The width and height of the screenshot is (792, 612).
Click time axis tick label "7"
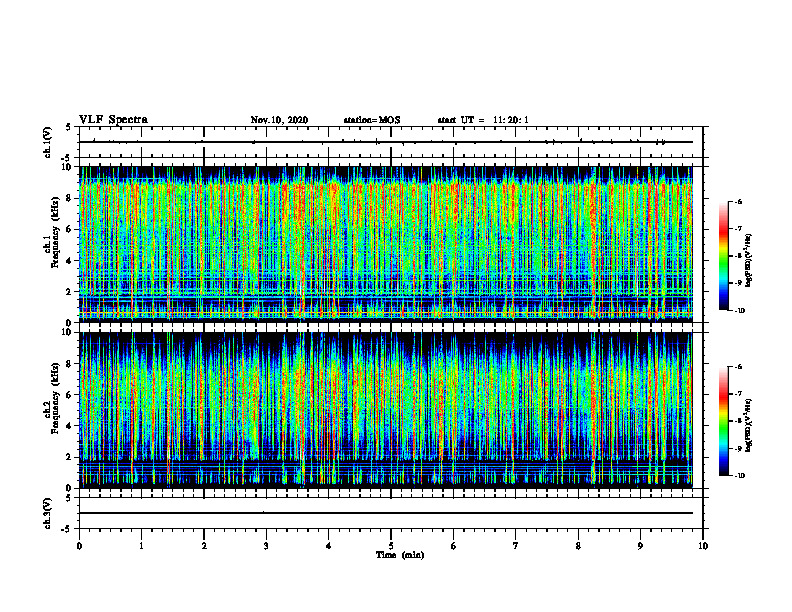[516, 546]
